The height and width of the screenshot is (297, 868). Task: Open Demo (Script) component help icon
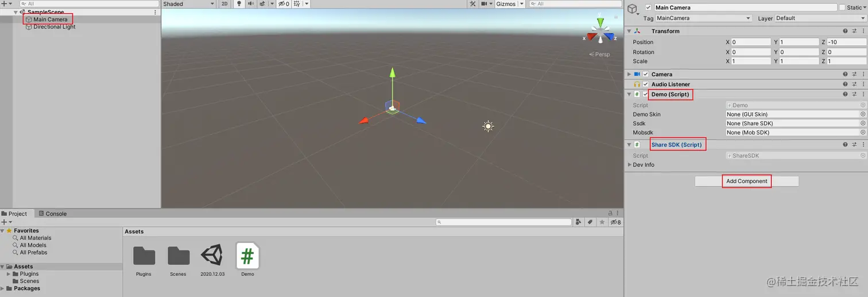[x=845, y=94]
